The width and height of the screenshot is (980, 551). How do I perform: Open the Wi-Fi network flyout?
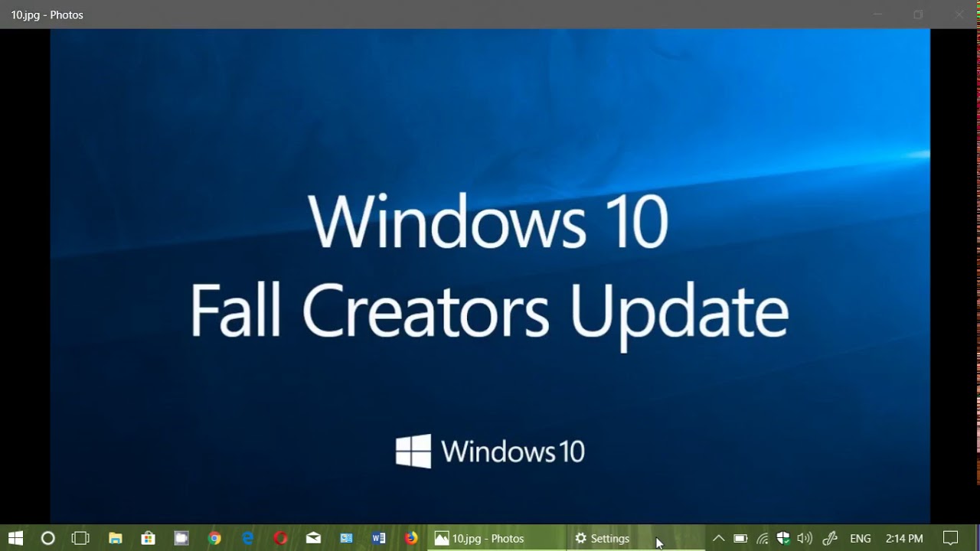[x=763, y=539]
